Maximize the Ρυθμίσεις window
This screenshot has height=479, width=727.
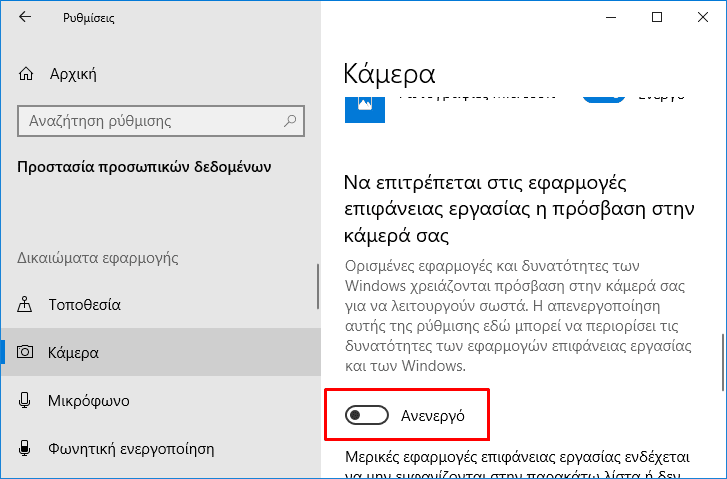657,17
